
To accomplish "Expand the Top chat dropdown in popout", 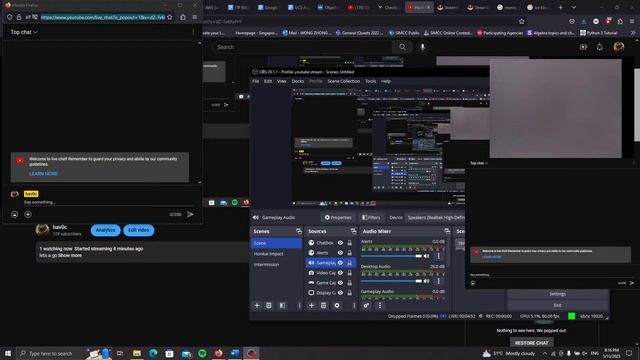I will pyautogui.click(x=24, y=32).
